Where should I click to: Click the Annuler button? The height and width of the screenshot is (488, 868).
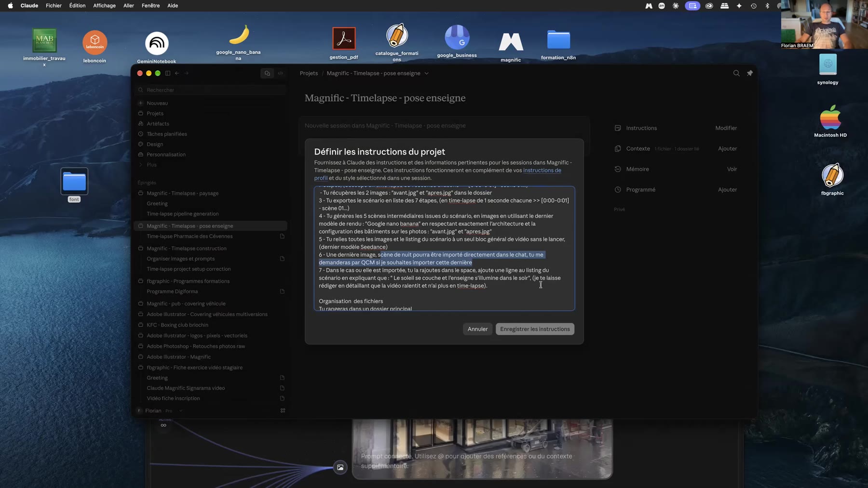477,329
